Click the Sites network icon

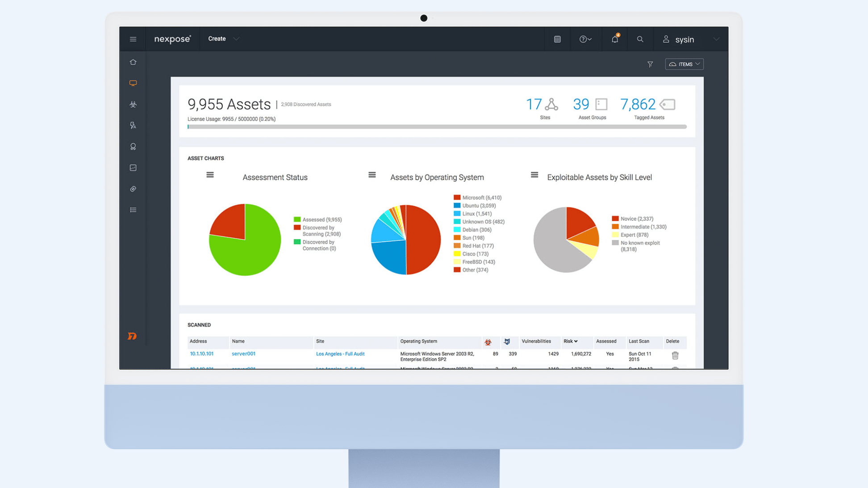click(551, 104)
